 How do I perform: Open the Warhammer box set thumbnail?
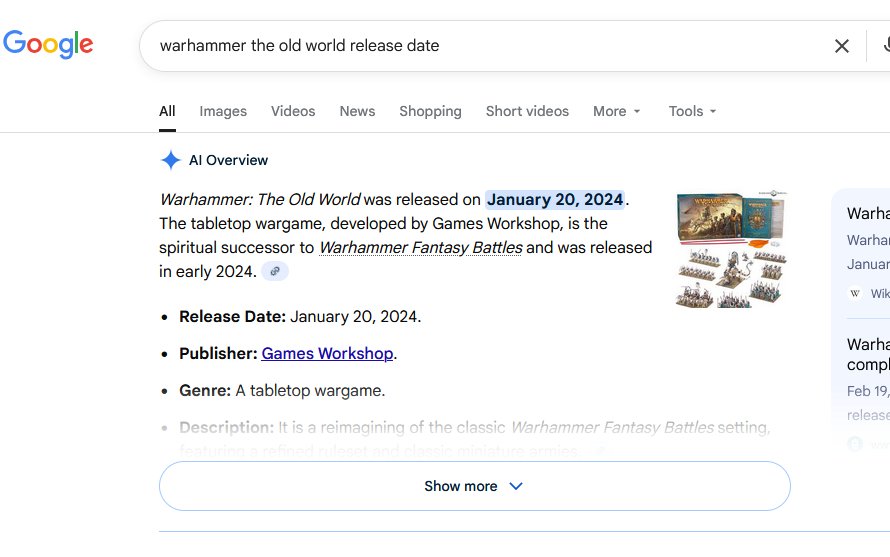click(732, 249)
